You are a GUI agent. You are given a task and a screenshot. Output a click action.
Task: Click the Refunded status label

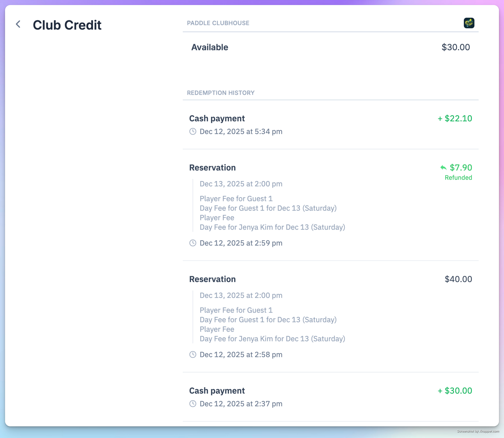[x=458, y=178]
